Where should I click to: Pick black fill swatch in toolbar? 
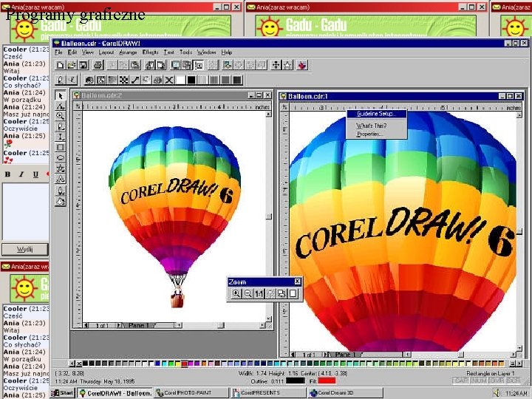(191, 80)
